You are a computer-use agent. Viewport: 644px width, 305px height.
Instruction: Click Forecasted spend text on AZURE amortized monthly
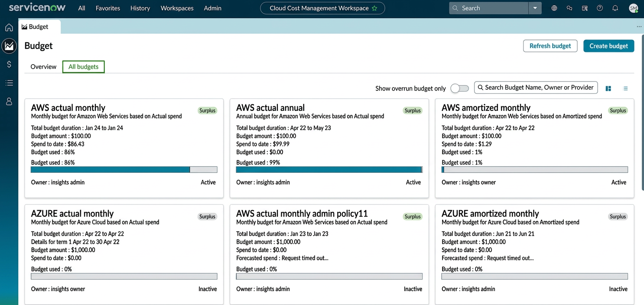pos(488,258)
